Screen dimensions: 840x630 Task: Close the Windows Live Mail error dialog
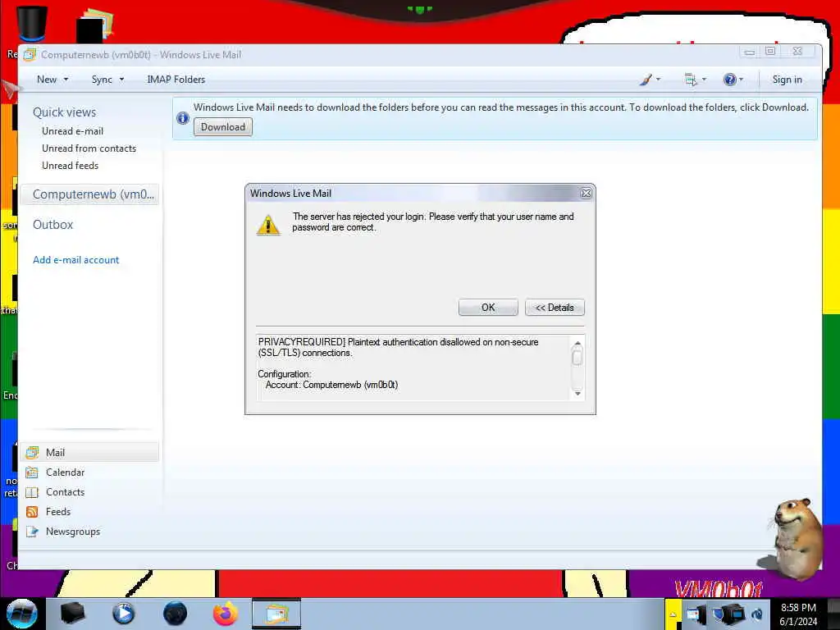tap(586, 194)
